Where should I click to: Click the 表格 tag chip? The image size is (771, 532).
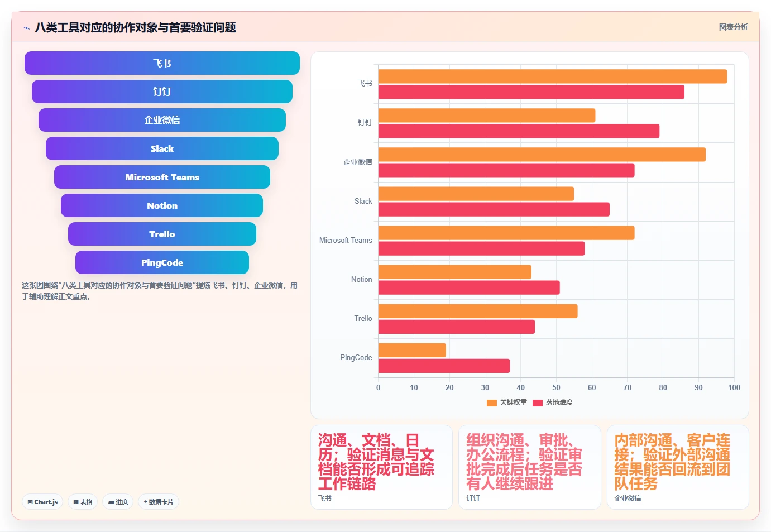83,502
